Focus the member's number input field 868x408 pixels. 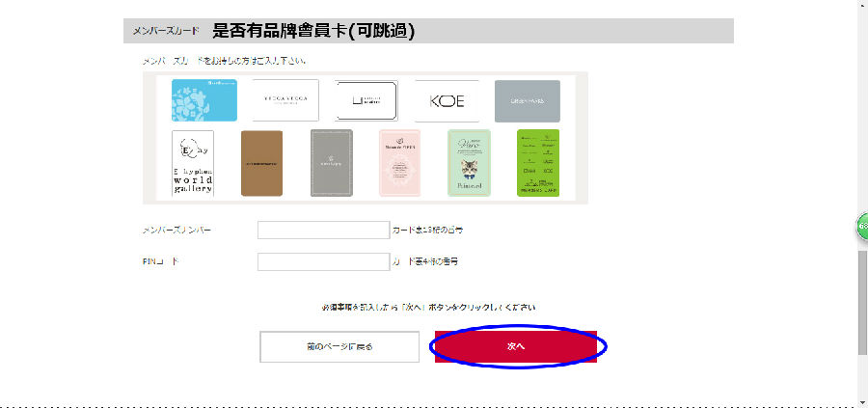tap(323, 230)
